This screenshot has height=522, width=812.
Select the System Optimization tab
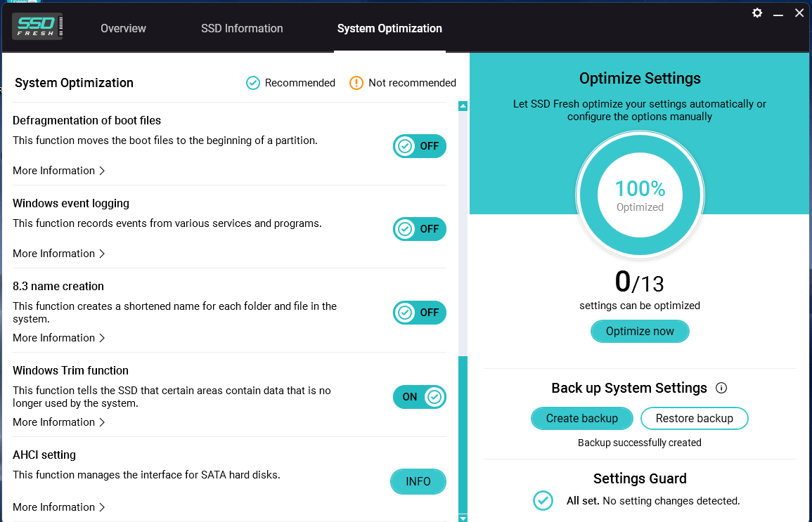point(389,29)
